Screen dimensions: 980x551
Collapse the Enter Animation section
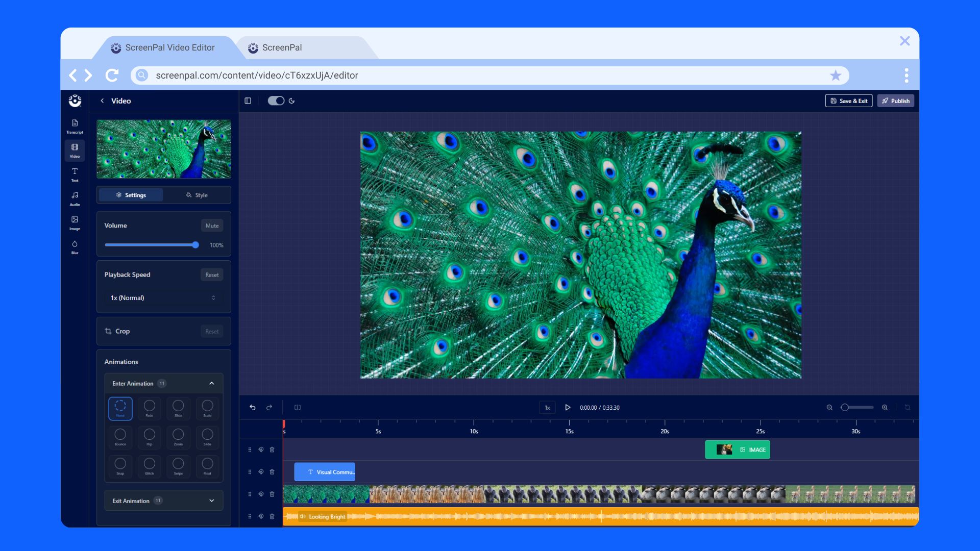[x=211, y=383]
